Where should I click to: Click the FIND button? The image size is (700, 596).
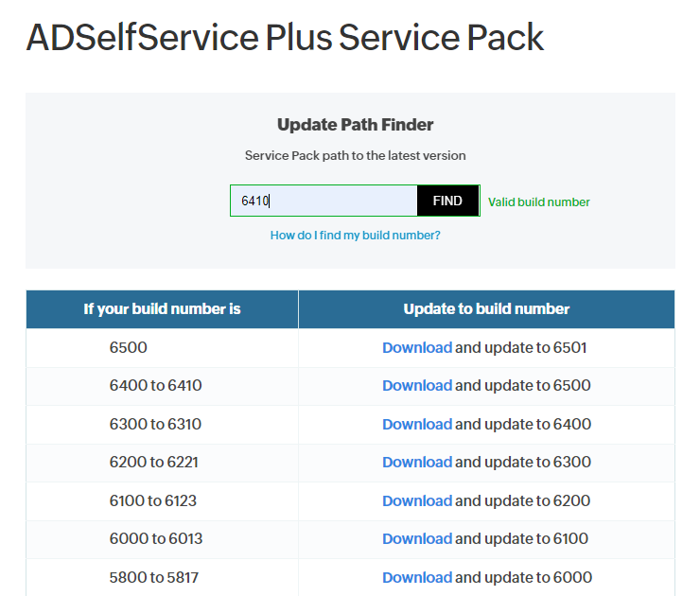click(447, 201)
